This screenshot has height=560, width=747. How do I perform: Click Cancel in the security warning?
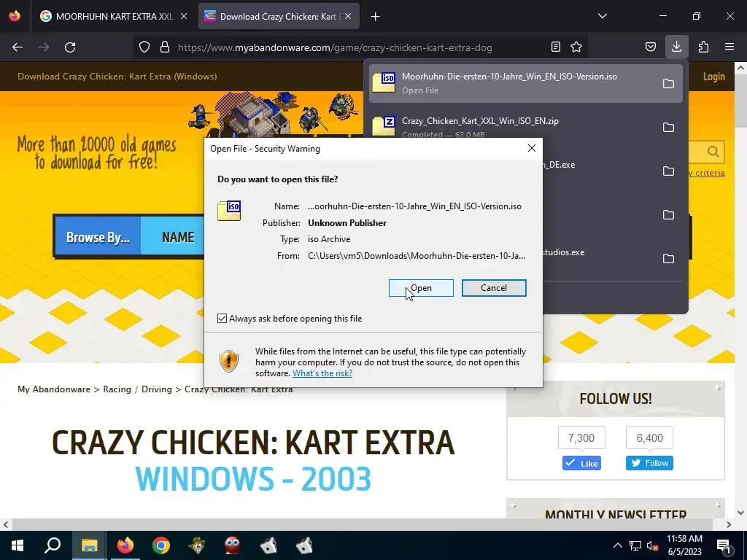pyautogui.click(x=494, y=287)
